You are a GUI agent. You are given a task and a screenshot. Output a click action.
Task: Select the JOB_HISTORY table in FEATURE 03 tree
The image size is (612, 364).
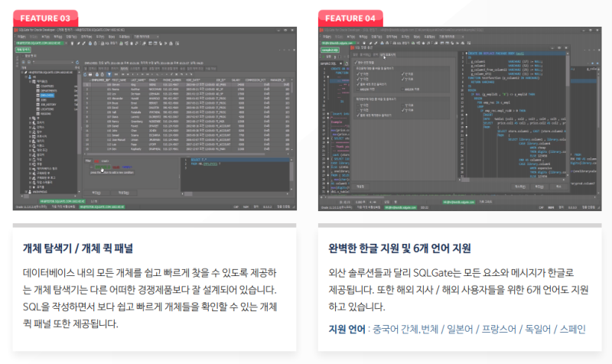[x=48, y=105]
